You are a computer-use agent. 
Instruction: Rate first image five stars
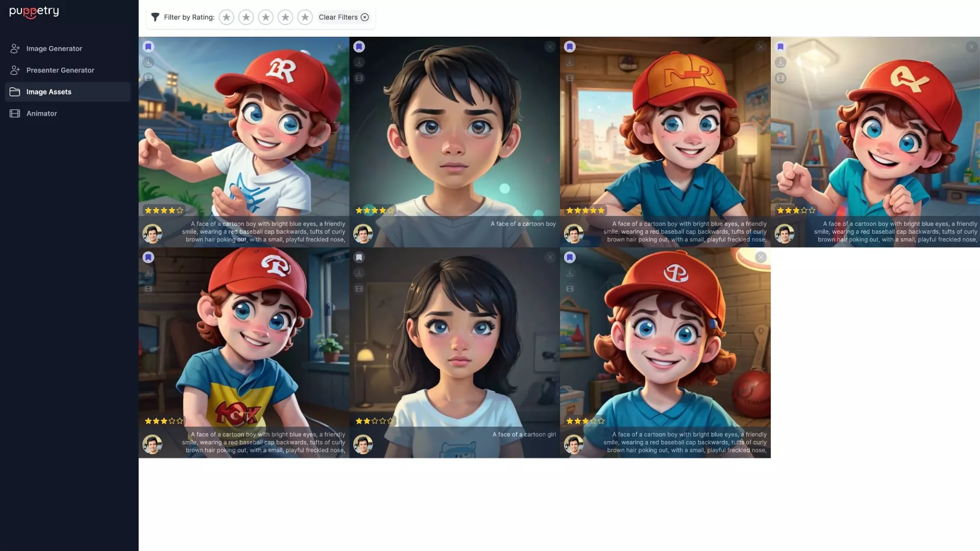click(180, 210)
